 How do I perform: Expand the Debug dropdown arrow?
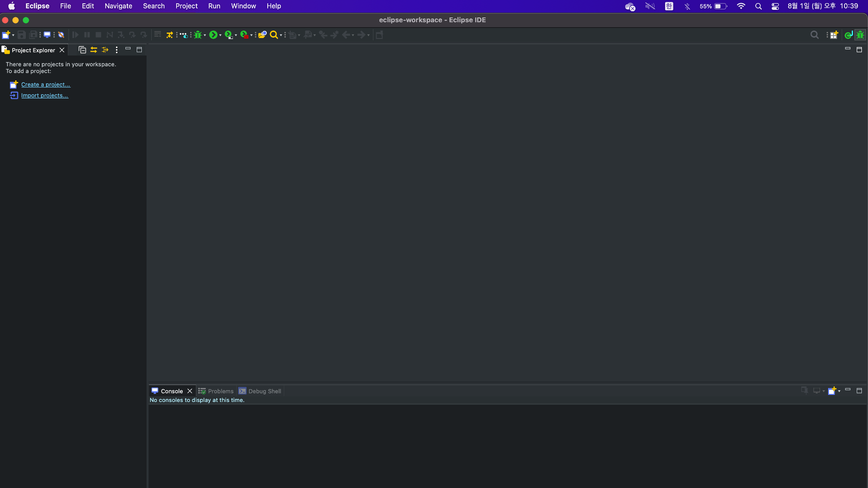(x=205, y=35)
